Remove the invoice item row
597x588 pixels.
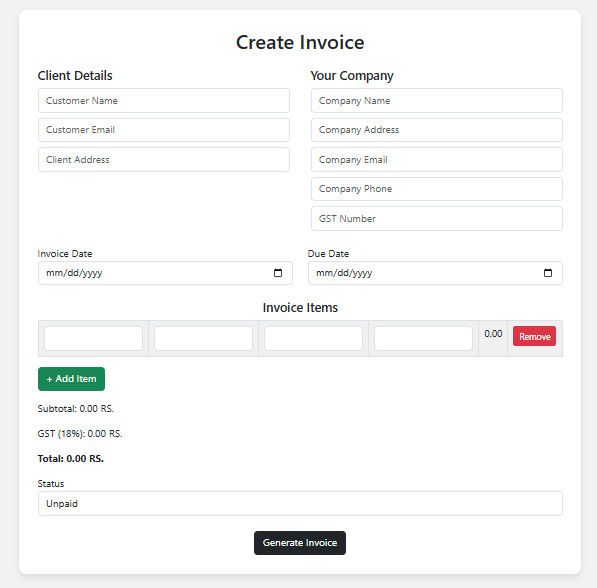click(534, 336)
